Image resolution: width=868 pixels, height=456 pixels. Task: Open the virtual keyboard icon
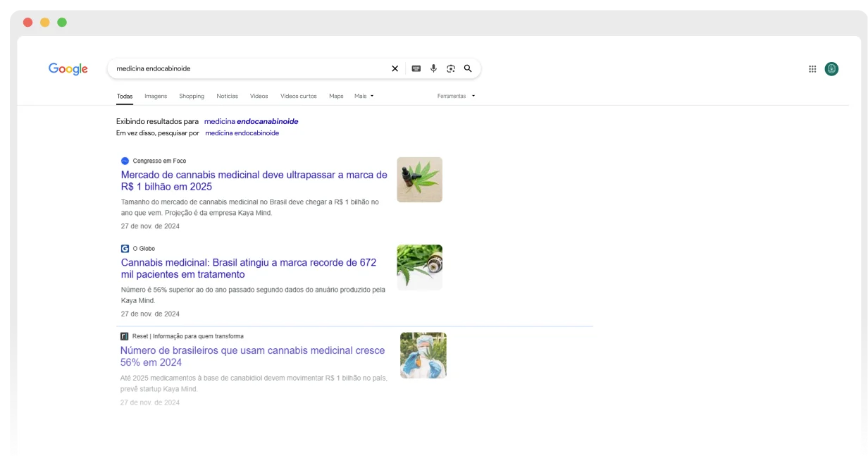(x=416, y=68)
